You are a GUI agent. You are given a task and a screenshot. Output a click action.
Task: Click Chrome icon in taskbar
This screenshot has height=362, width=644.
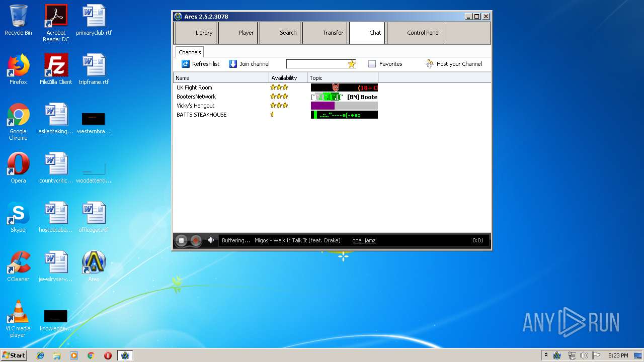[91, 355]
